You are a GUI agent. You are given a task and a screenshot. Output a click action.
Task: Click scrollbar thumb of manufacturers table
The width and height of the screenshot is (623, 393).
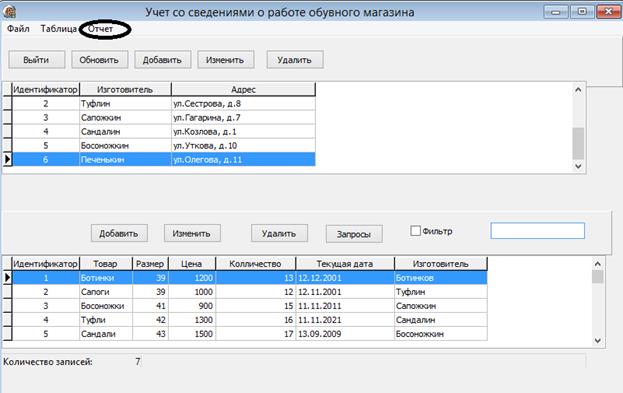578,143
